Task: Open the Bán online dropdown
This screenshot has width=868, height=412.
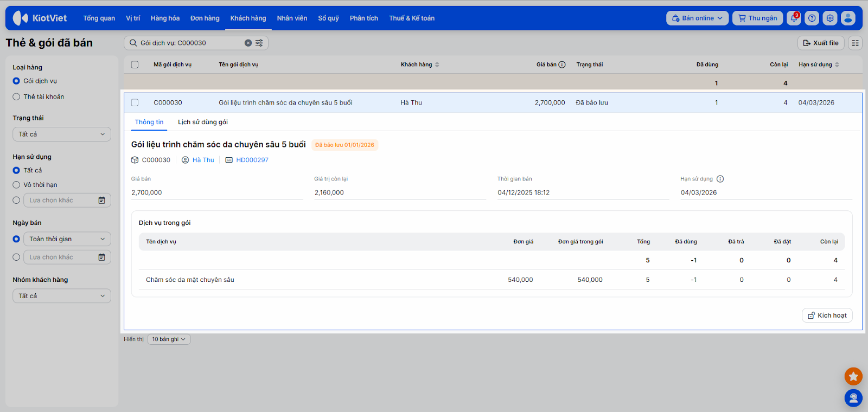Action: click(697, 18)
